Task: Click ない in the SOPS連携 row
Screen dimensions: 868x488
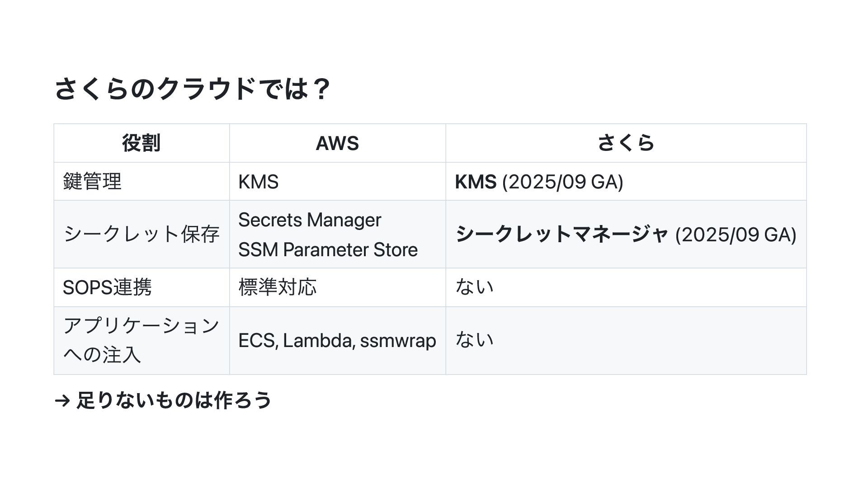Action: point(474,287)
